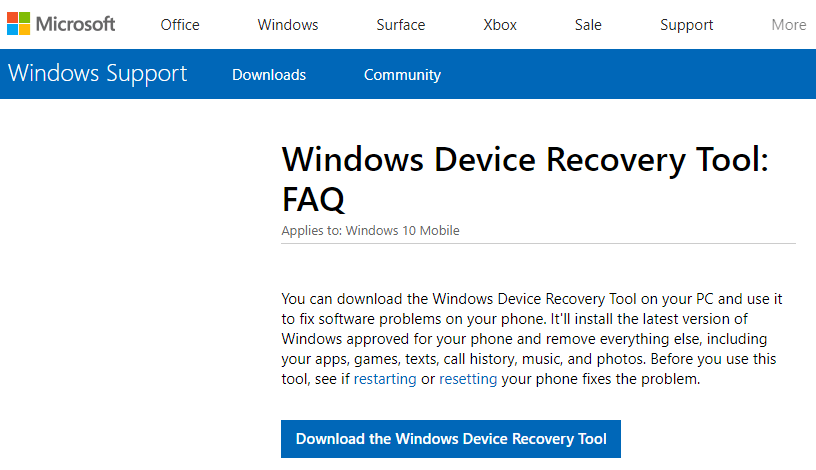Open the Xbox navigation link
Screen dimensions: 816x470
[x=500, y=24]
